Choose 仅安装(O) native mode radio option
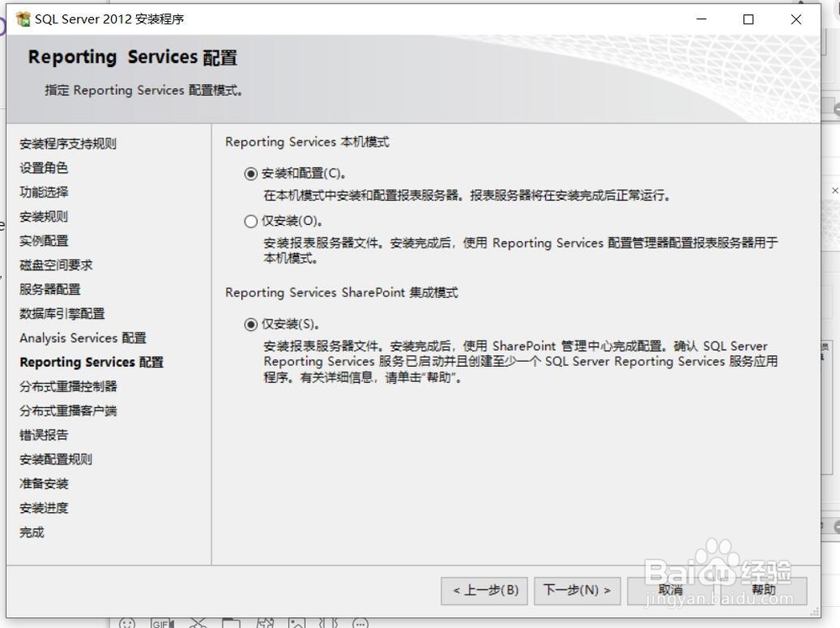The width and height of the screenshot is (840, 628). pos(250,221)
